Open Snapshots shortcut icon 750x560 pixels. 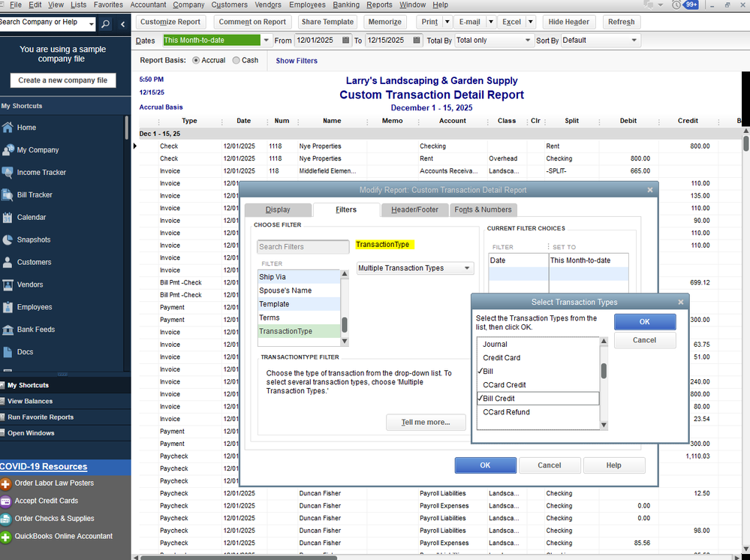[8, 240]
